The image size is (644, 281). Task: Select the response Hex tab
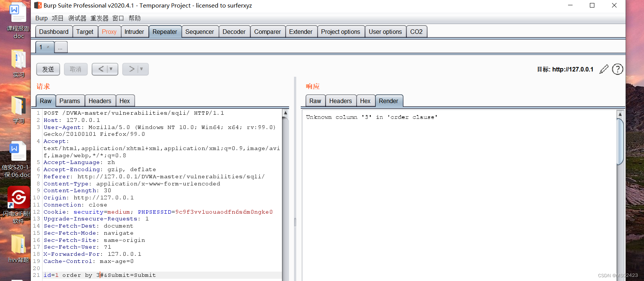[365, 101]
